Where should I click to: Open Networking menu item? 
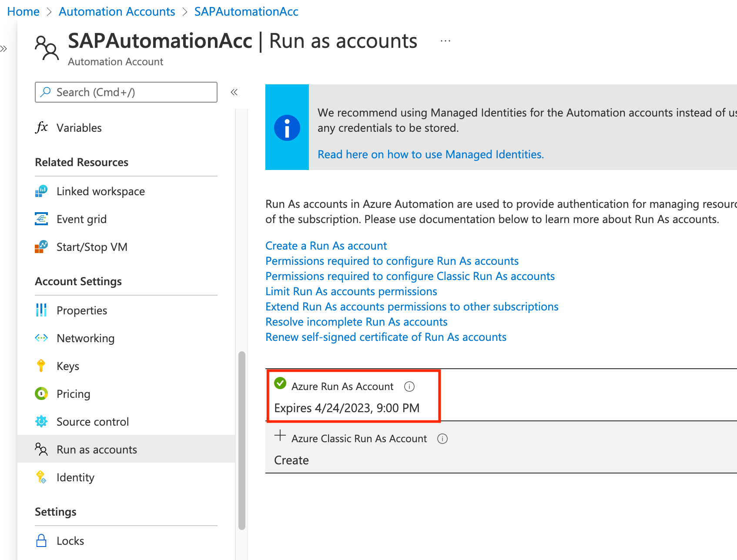click(126, 338)
